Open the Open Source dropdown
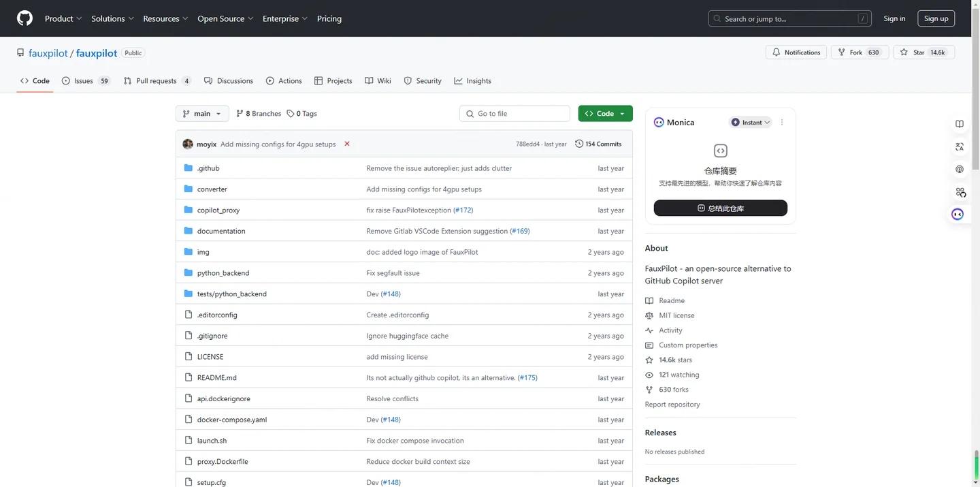980x487 pixels. pyautogui.click(x=225, y=18)
